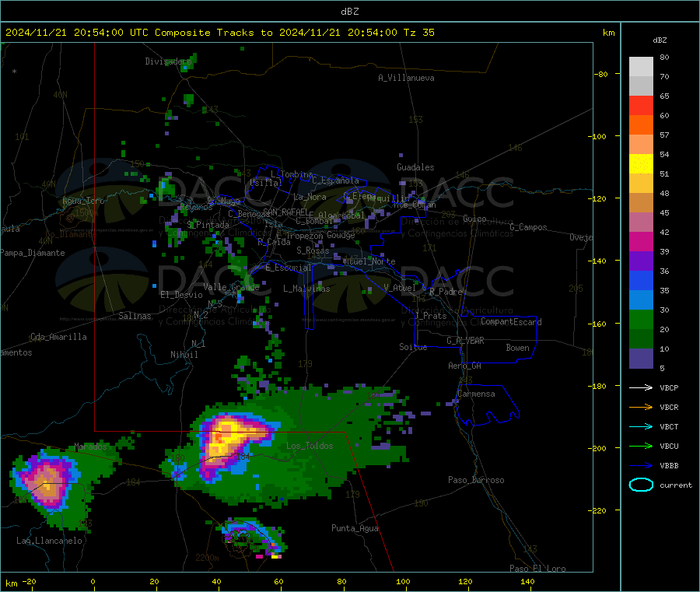This screenshot has height=592, width=700.
Task: Click the white VBCP arrow in legend
Action: pyautogui.click(x=641, y=387)
